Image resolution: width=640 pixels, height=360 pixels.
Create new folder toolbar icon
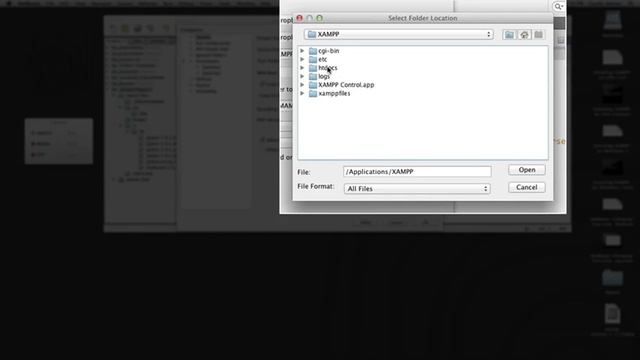click(x=539, y=35)
